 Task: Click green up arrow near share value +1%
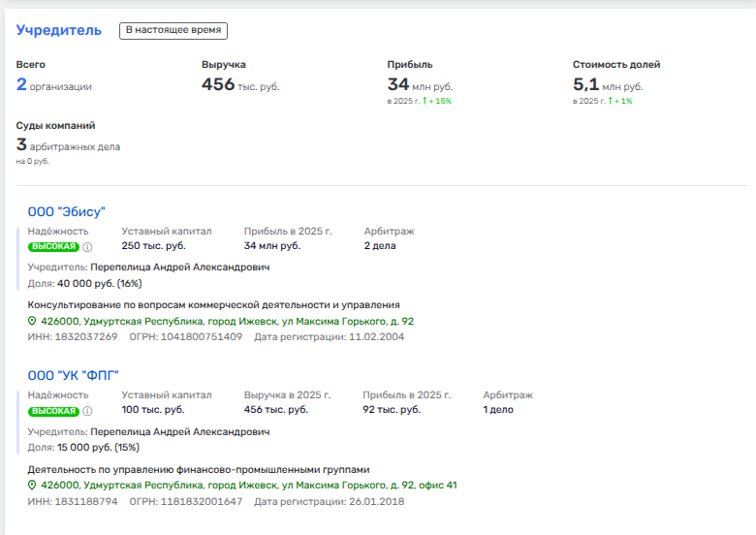[x=611, y=101]
